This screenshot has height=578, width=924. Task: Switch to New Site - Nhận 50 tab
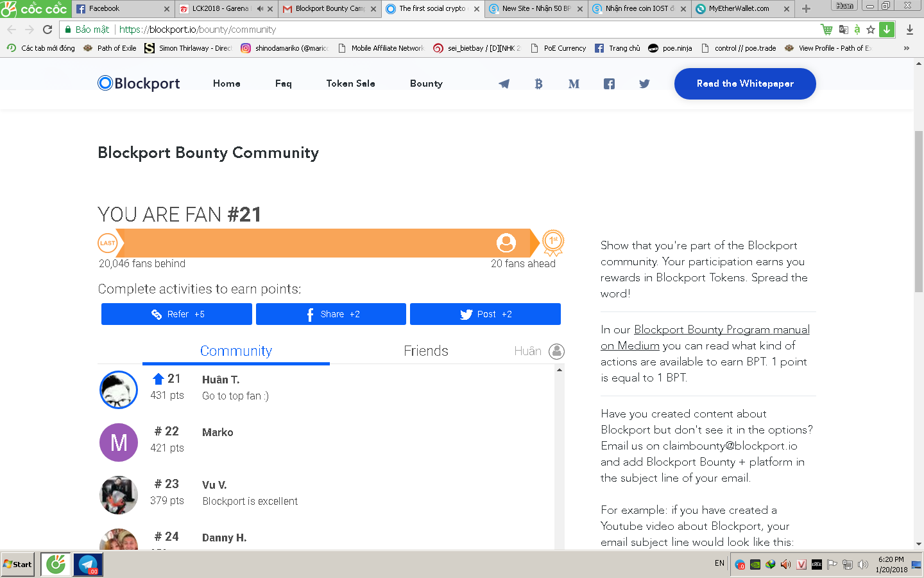tap(536, 9)
